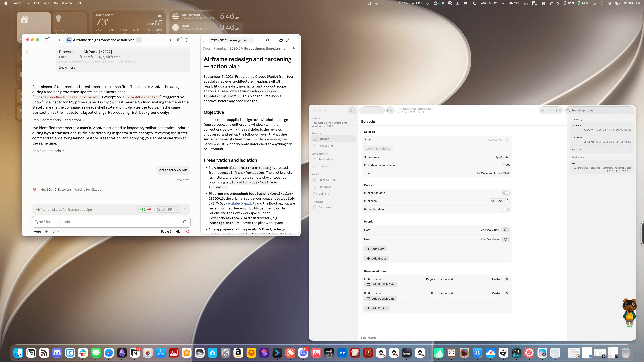The height and width of the screenshot is (362, 644).
Task: Click the pop-out window icon in document pane
Action: [281, 40]
